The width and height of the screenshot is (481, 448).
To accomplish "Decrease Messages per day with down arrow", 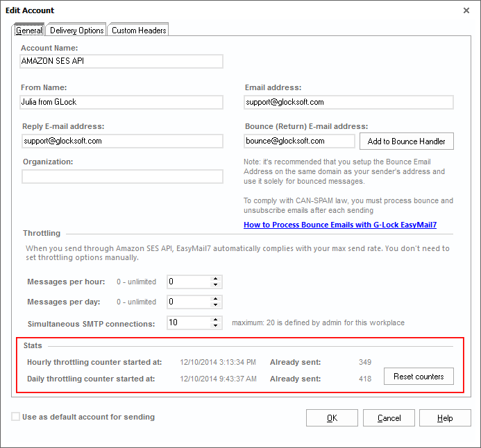I will click(216, 305).
